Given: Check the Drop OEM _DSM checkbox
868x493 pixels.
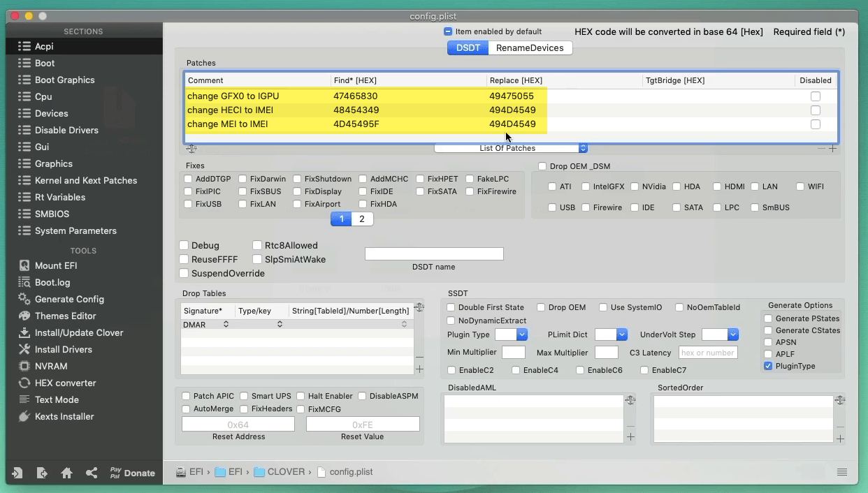Looking at the screenshot, I should tap(542, 166).
